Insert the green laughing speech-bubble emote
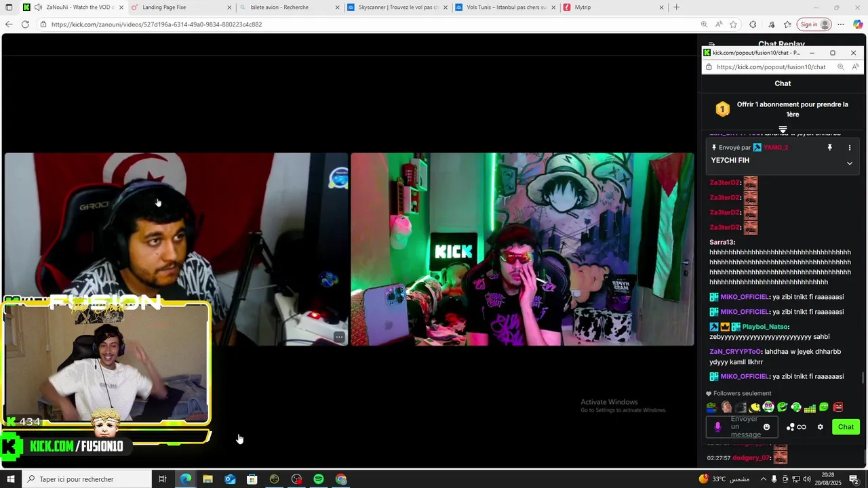Viewport: 868px width, 488px height. click(x=783, y=407)
